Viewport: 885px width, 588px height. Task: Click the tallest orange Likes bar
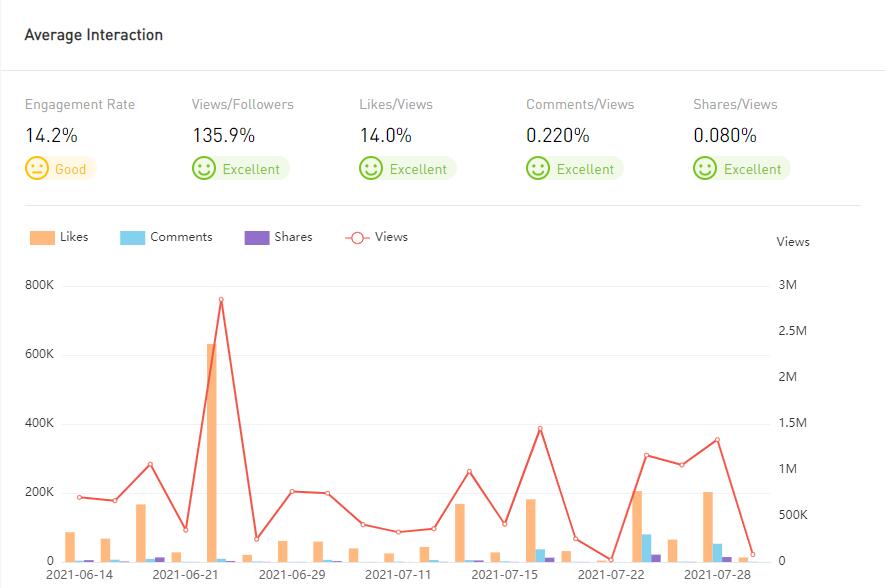tap(211, 450)
